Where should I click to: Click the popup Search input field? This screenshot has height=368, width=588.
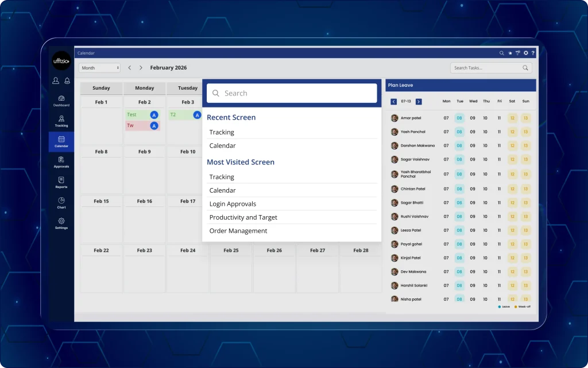[x=292, y=93]
